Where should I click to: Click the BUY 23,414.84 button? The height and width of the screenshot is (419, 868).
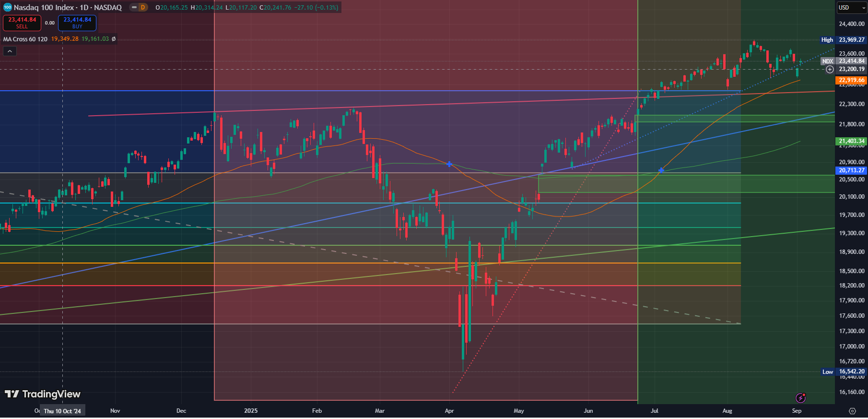tap(77, 23)
